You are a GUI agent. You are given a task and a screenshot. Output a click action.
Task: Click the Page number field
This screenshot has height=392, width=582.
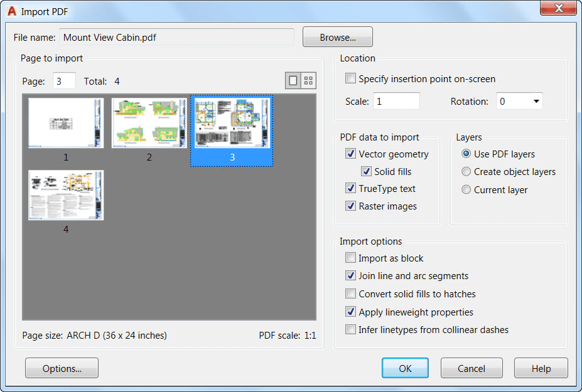pyautogui.click(x=64, y=81)
